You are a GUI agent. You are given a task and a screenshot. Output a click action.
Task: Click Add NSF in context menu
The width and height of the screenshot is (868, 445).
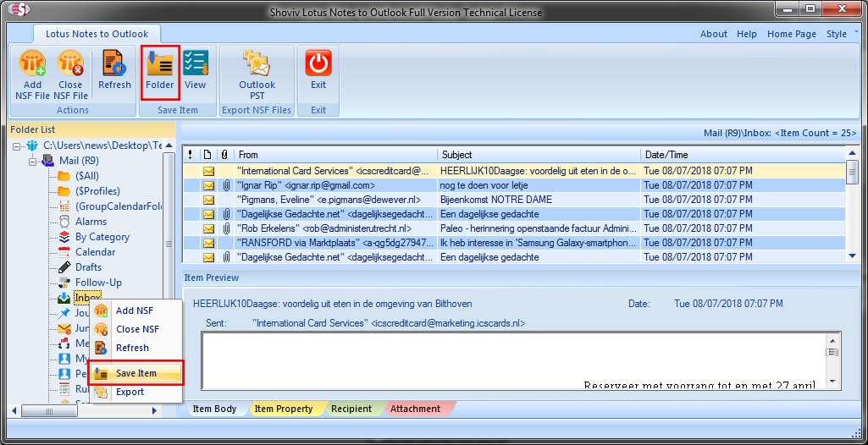pos(135,310)
